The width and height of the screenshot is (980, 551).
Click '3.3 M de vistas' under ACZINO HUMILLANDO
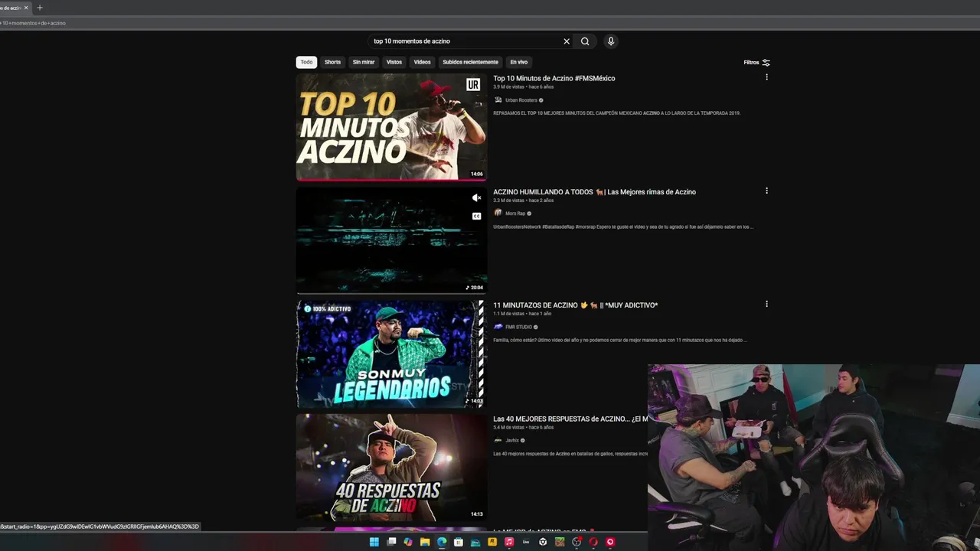click(508, 201)
